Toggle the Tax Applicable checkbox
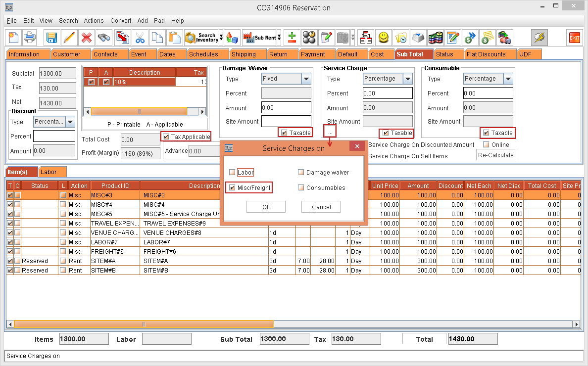The image size is (588, 366). (165, 137)
